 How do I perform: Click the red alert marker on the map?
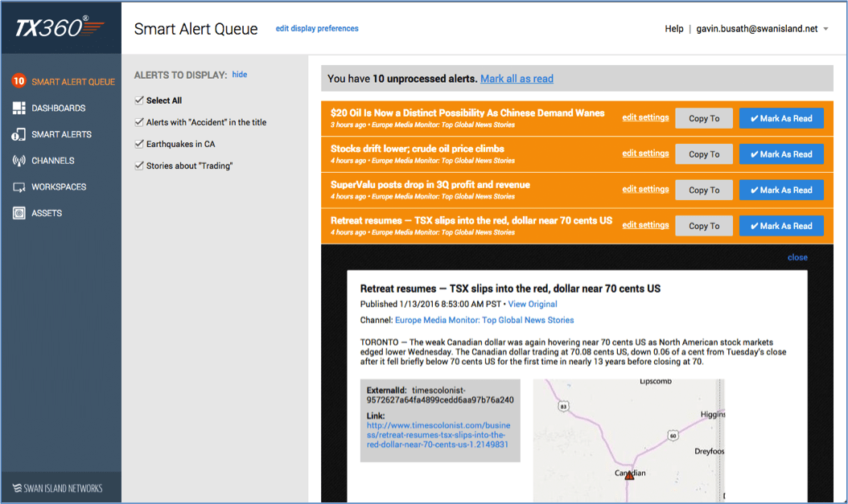628,476
